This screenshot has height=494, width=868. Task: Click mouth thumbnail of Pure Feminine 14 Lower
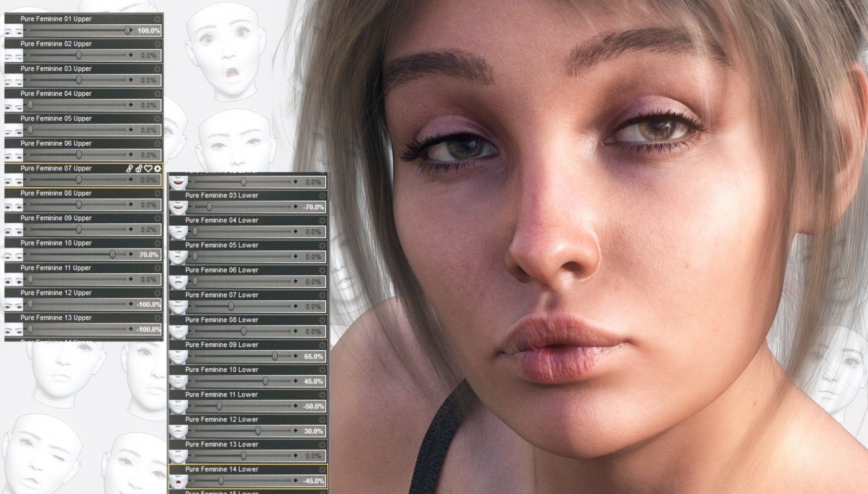pyautogui.click(x=178, y=481)
